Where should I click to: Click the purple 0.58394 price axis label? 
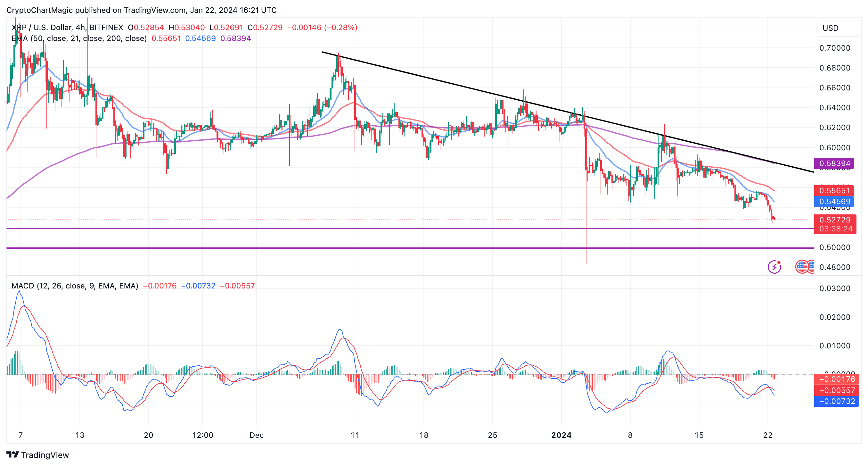click(834, 163)
